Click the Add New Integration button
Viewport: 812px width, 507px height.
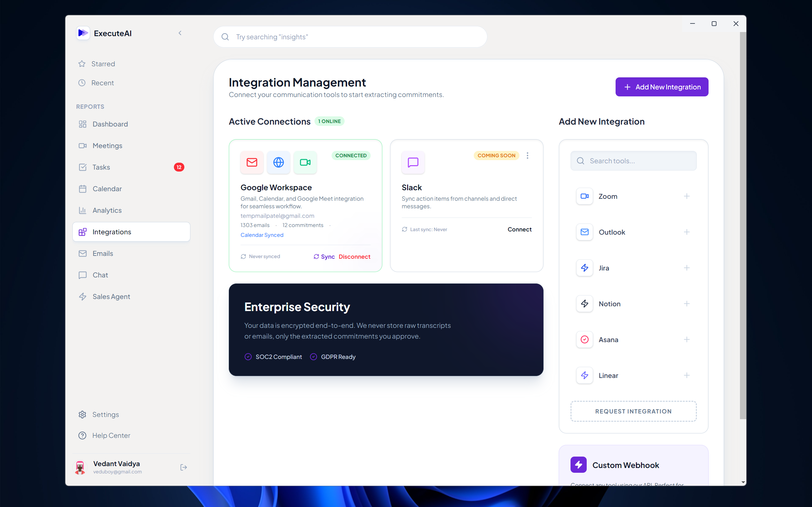tap(662, 87)
